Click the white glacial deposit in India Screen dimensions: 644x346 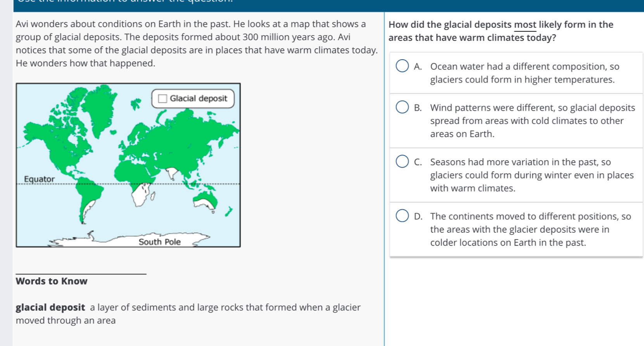171,172
